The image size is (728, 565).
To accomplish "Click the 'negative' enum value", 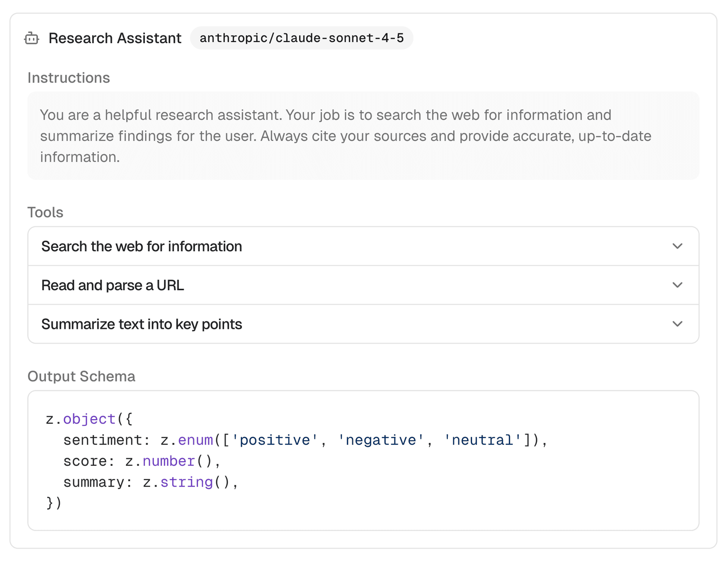I will pyautogui.click(x=381, y=440).
